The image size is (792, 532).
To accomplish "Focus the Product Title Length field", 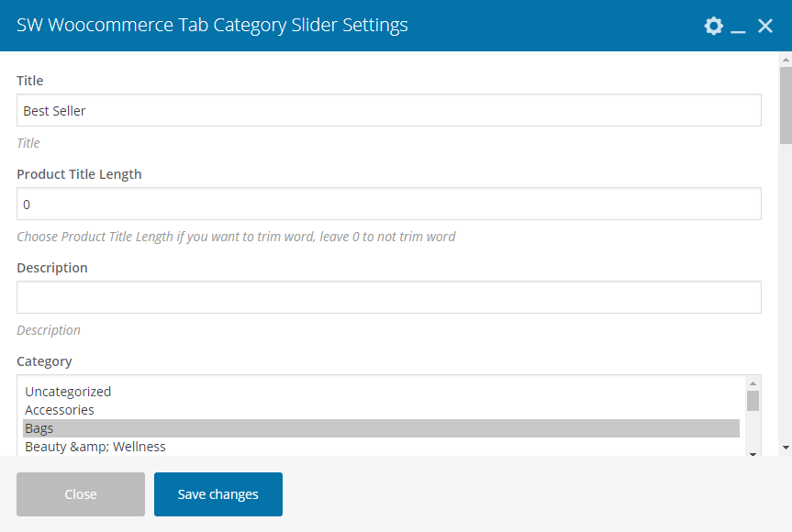I will pos(389,204).
